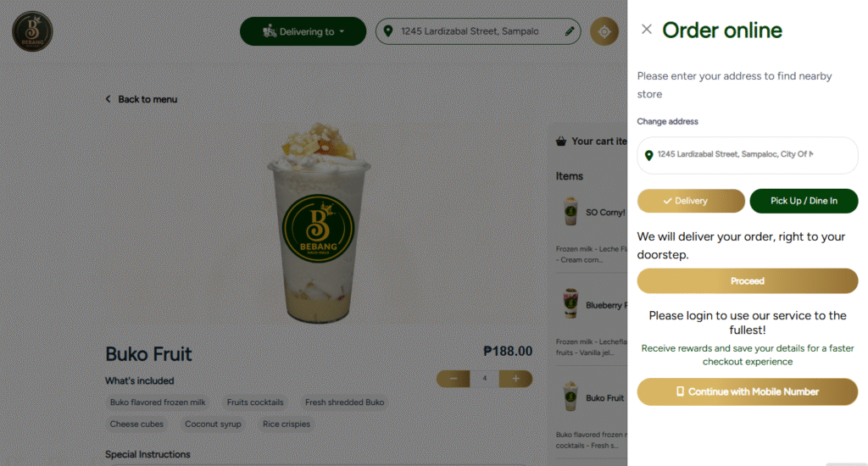Continue with Mobile Number

(748, 391)
